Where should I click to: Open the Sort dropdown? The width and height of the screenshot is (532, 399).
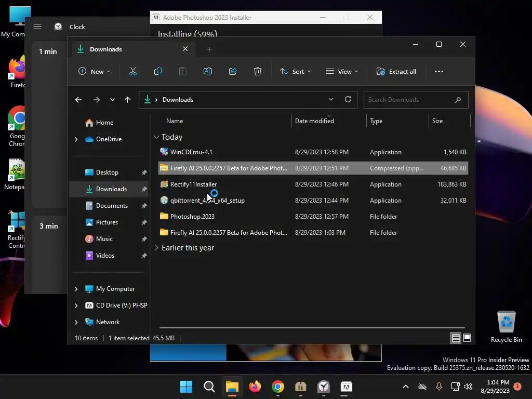pos(295,72)
